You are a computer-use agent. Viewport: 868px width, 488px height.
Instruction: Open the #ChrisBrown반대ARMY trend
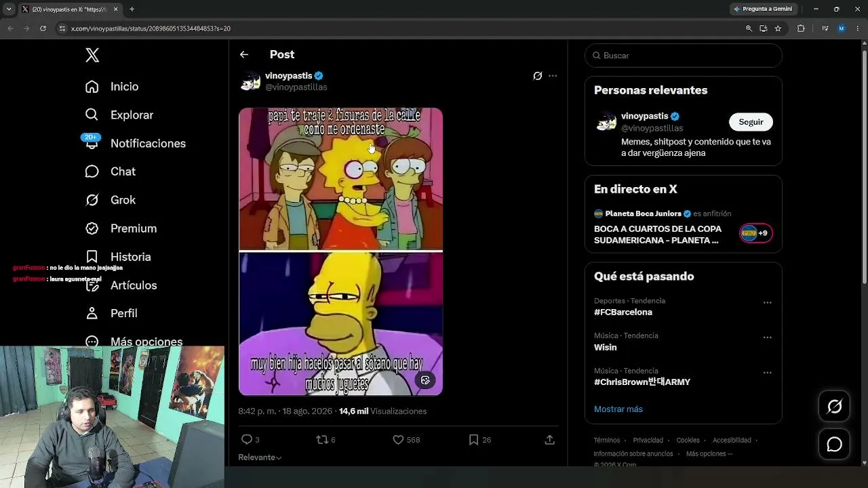pos(642,382)
